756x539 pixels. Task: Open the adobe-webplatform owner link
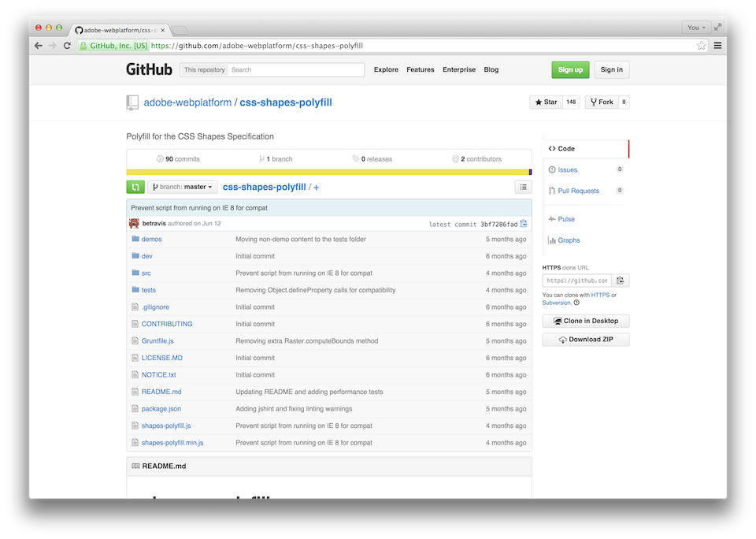click(187, 102)
